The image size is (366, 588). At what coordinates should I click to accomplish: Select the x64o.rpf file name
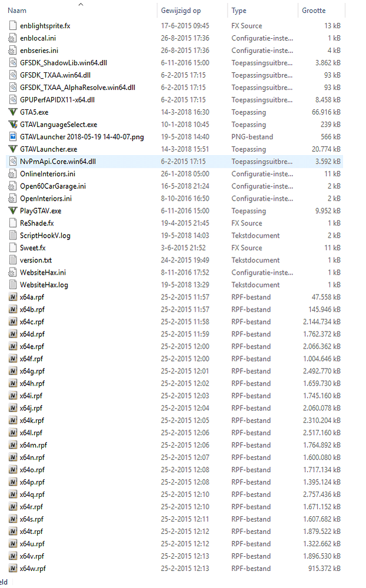pos(32,470)
